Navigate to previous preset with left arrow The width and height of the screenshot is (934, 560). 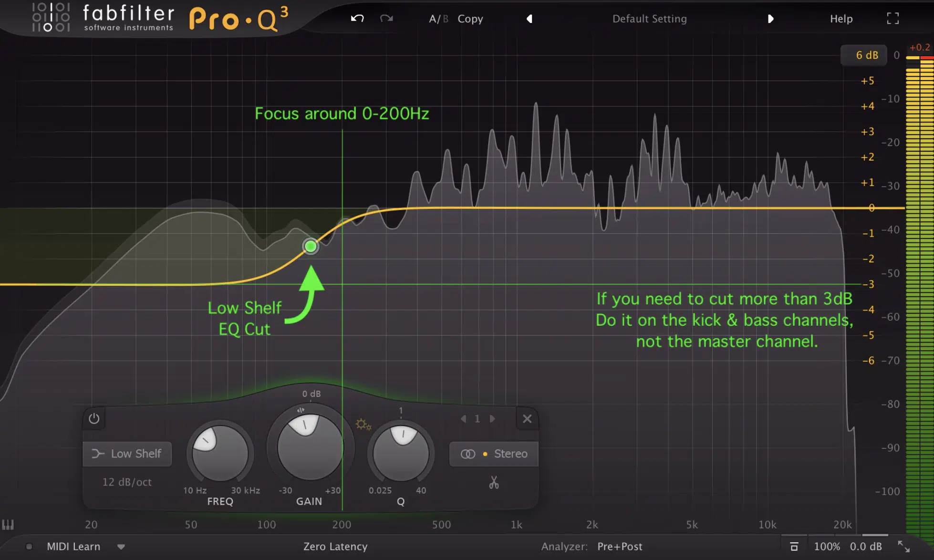click(x=529, y=18)
